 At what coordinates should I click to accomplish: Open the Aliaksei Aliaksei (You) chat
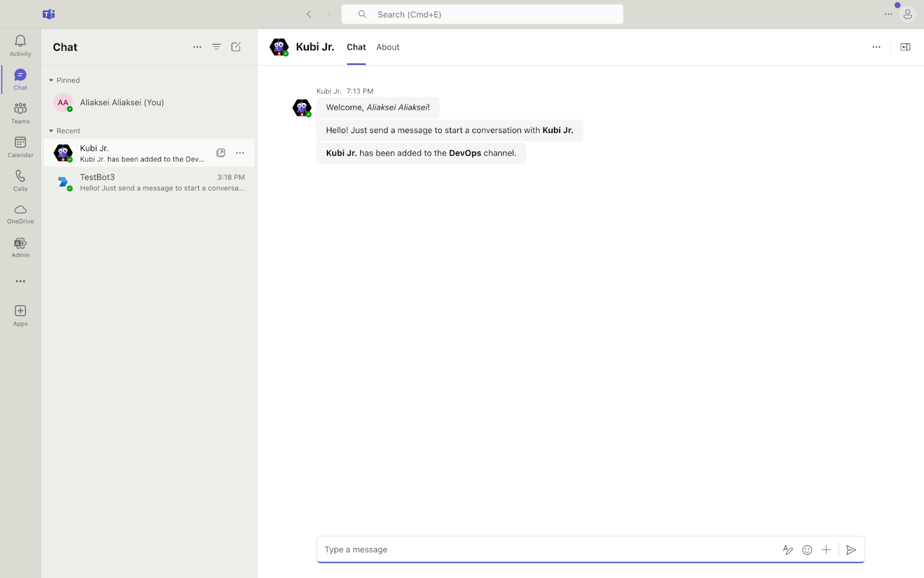(149, 102)
